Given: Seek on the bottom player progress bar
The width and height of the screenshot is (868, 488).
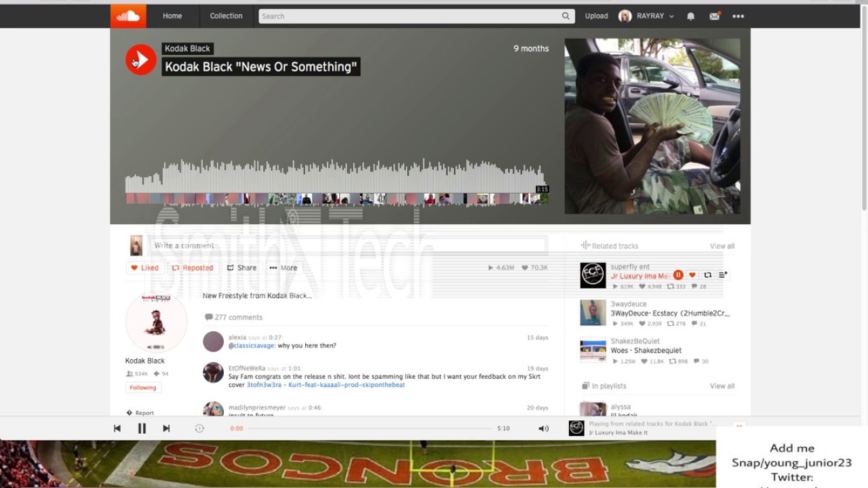Looking at the screenshot, I should tap(370, 428).
